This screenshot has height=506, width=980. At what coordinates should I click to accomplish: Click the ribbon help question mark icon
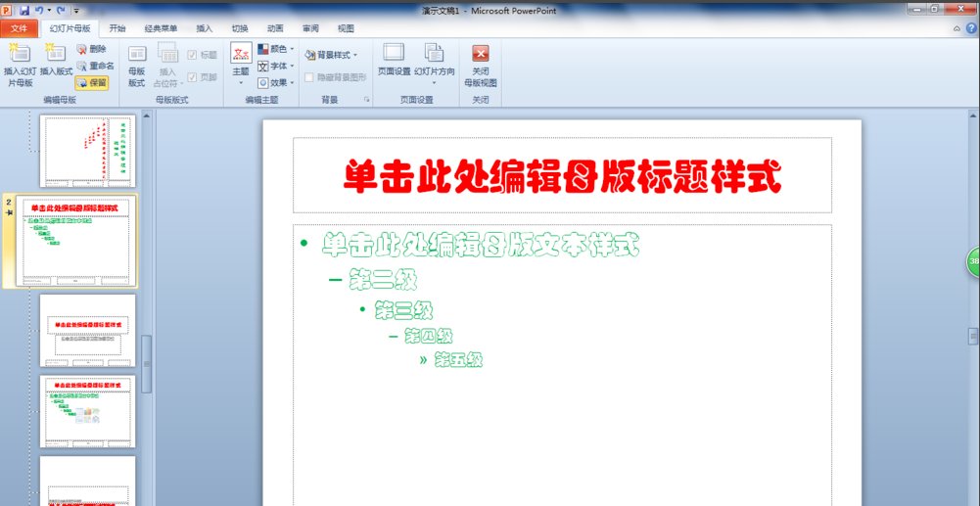pyautogui.click(x=970, y=28)
